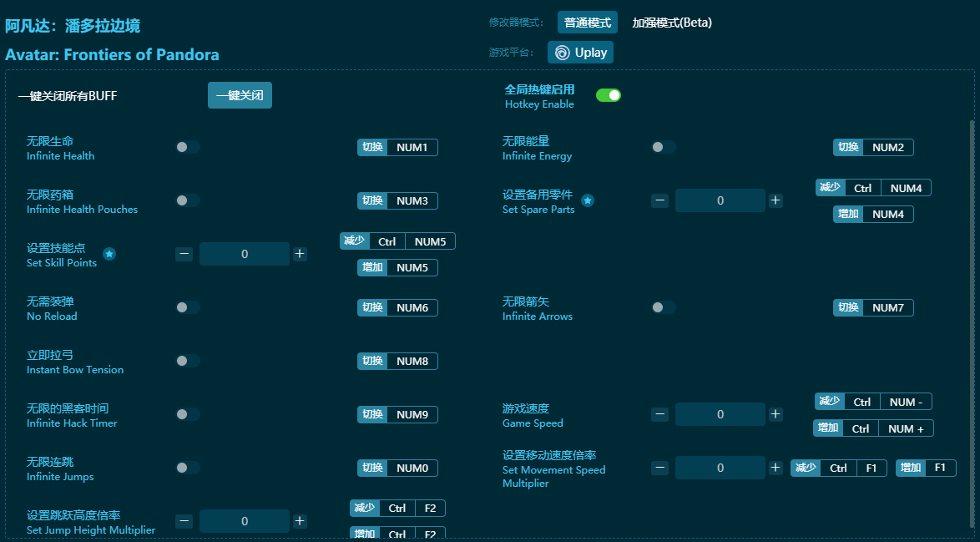This screenshot has width=980, height=542.
Task: Toggle Infinite Health switch
Action: point(188,147)
